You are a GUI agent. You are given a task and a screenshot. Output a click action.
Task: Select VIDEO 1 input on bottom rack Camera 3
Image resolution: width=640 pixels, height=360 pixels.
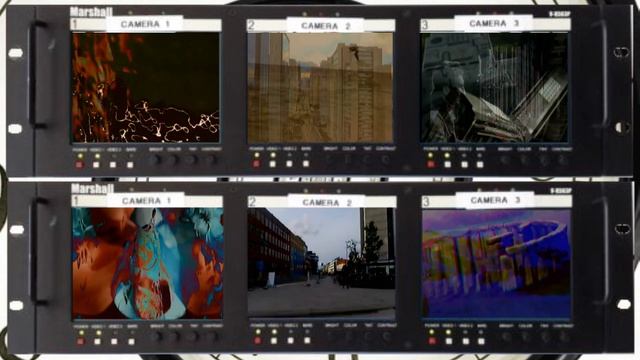click(449, 341)
